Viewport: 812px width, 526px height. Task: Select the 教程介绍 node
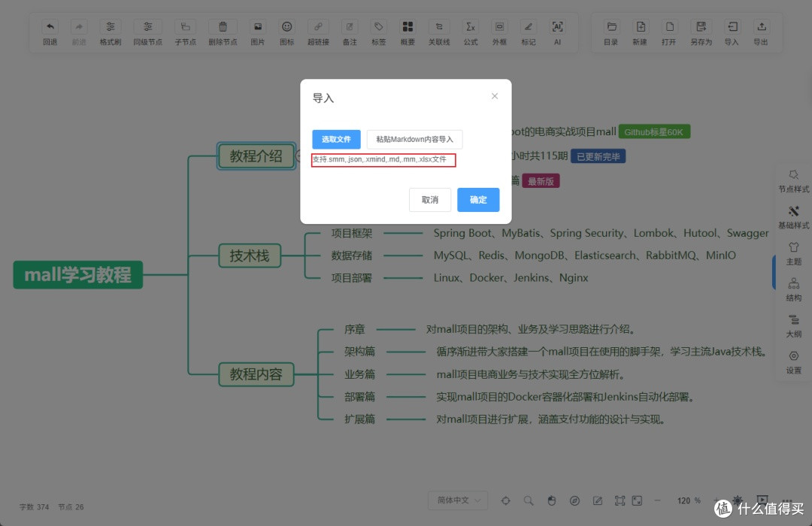click(x=256, y=156)
